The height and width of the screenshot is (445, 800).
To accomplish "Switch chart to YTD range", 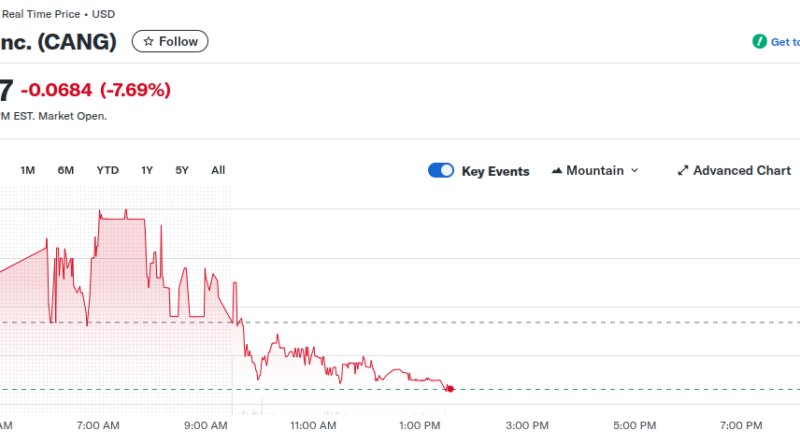I will click(x=107, y=170).
